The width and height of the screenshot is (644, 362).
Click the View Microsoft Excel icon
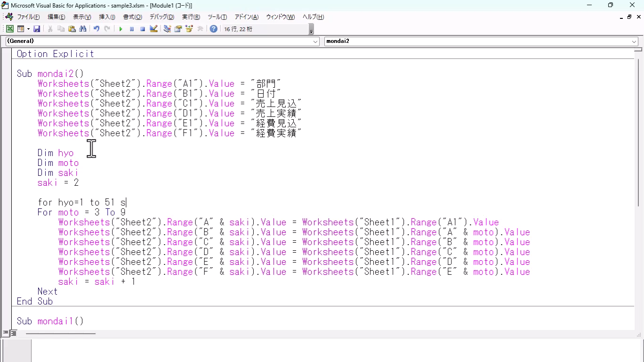[9, 29]
